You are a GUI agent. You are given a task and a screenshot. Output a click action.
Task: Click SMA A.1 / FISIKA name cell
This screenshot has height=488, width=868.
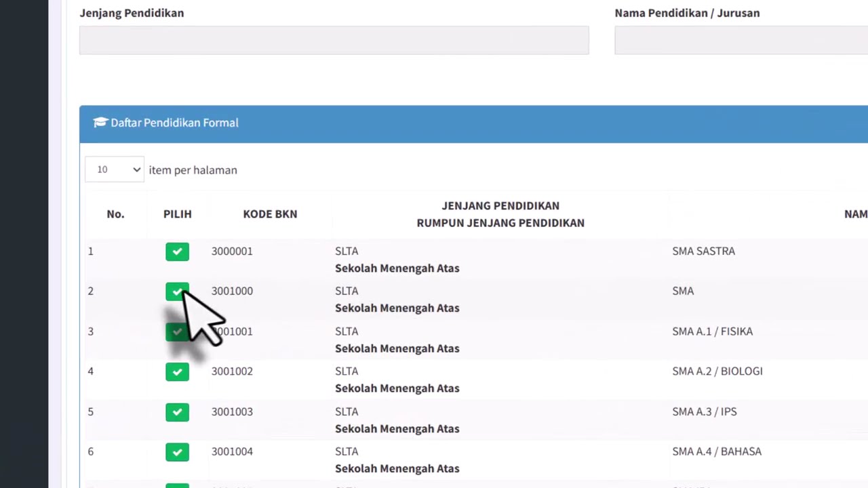coord(712,331)
